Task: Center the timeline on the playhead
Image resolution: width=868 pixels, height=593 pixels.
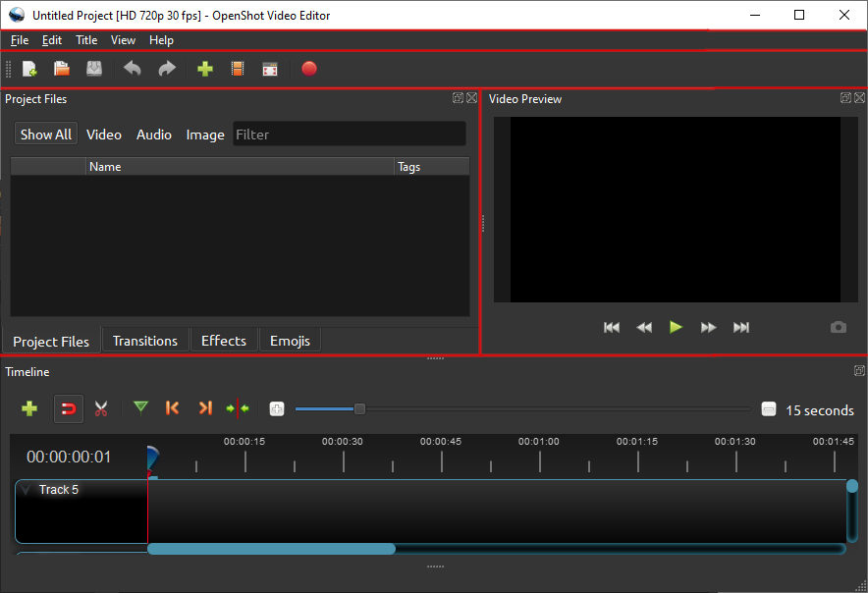Action: (238, 408)
